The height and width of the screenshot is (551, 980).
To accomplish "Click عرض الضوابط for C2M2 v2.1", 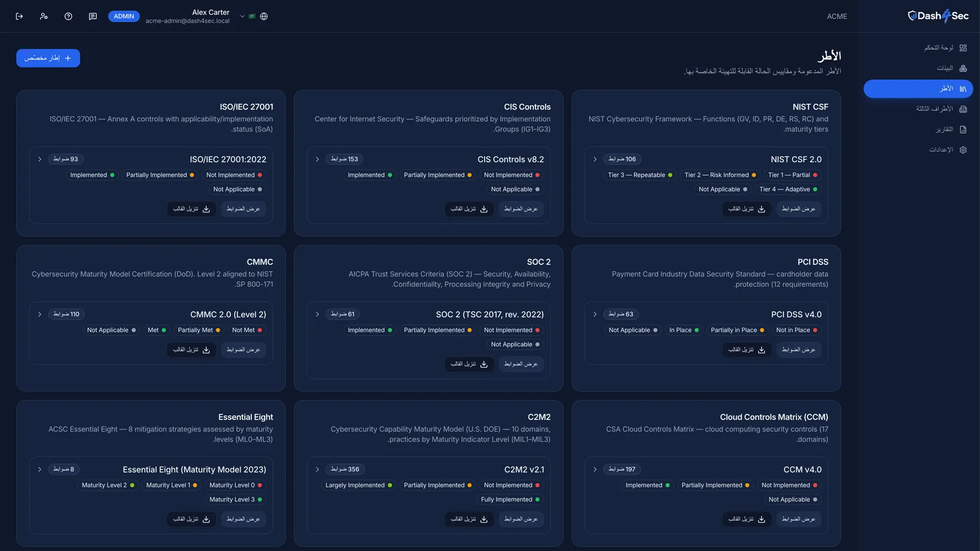I will click(521, 519).
